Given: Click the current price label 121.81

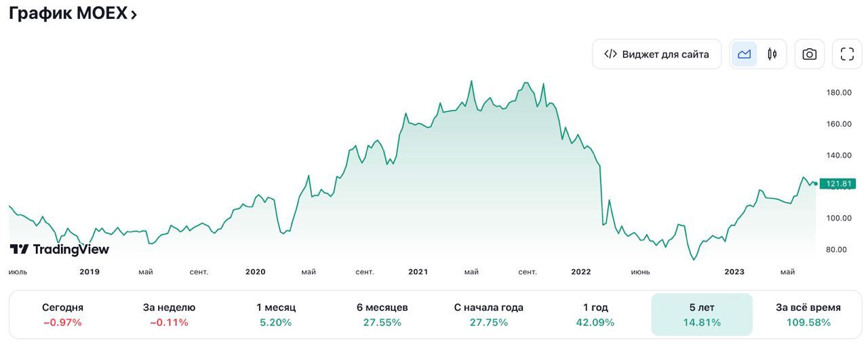Looking at the screenshot, I should 838,184.
